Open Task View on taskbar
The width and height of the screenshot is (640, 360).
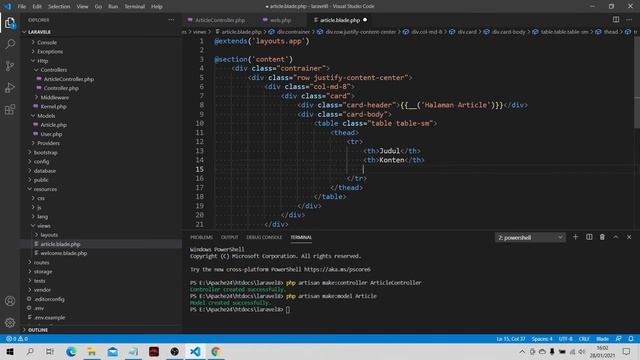50,351
